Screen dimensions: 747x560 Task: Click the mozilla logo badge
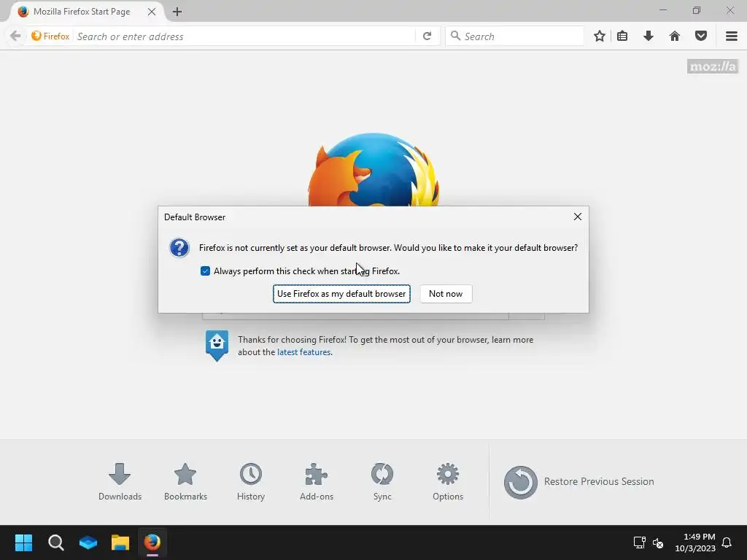[713, 66]
